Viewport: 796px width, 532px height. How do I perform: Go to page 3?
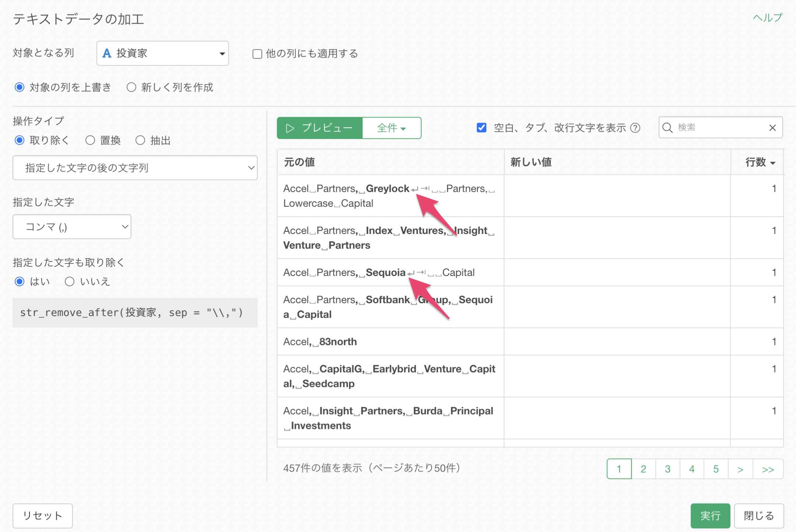coord(668,469)
